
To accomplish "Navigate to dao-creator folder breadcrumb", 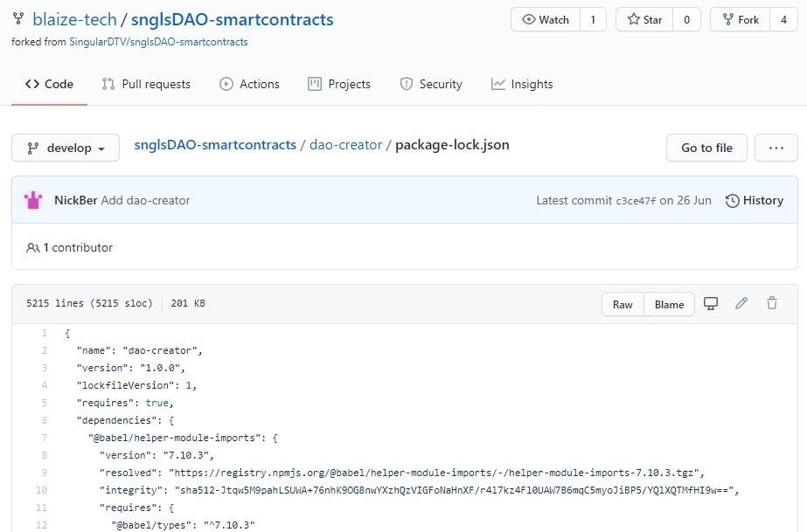I will (x=346, y=145).
